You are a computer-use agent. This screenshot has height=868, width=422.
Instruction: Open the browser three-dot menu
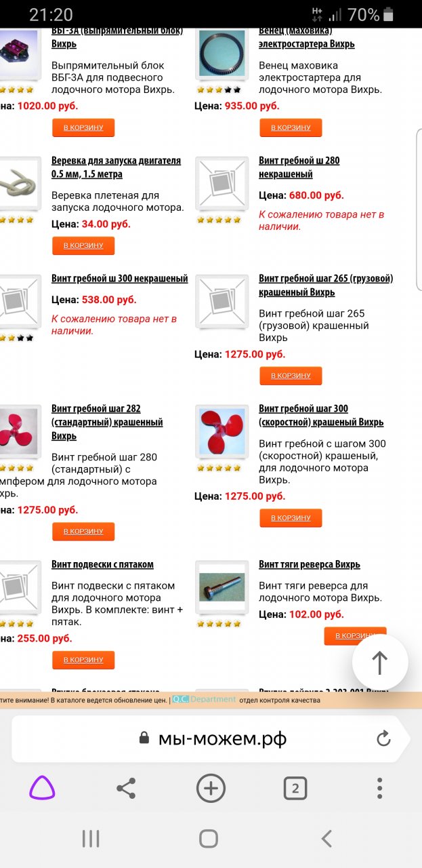pos(379,788)
